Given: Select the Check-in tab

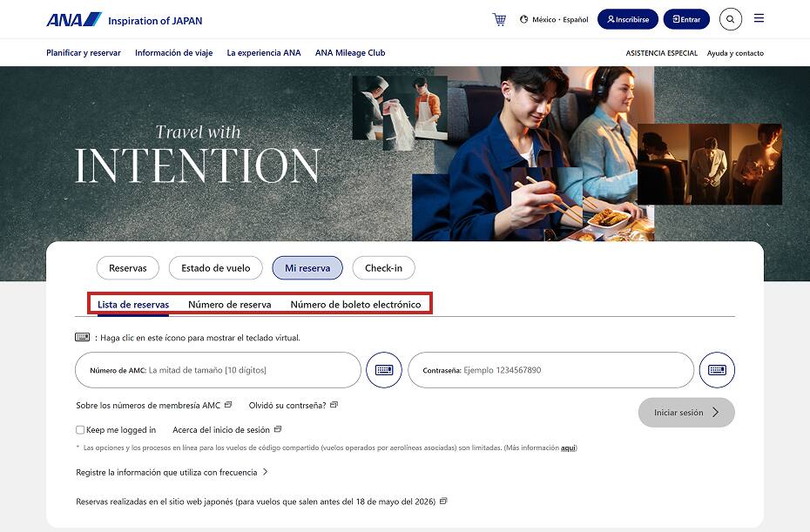Looking at the screenshot, I should pyautogui.click(x=383, y=268).
